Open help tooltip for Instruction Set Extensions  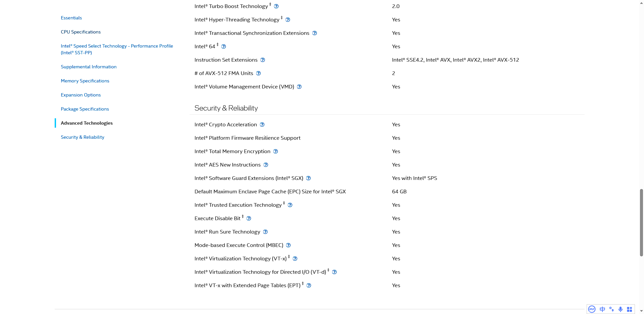click(x=263, y=60)
